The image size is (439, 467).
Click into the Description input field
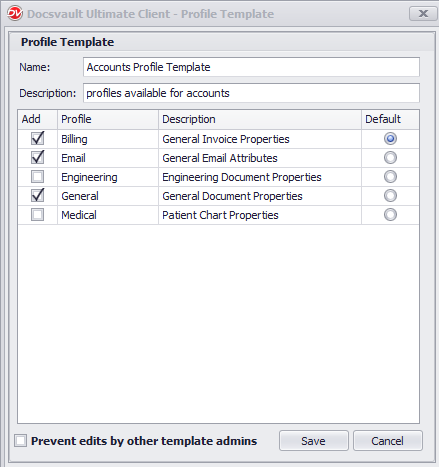point(251,93)
